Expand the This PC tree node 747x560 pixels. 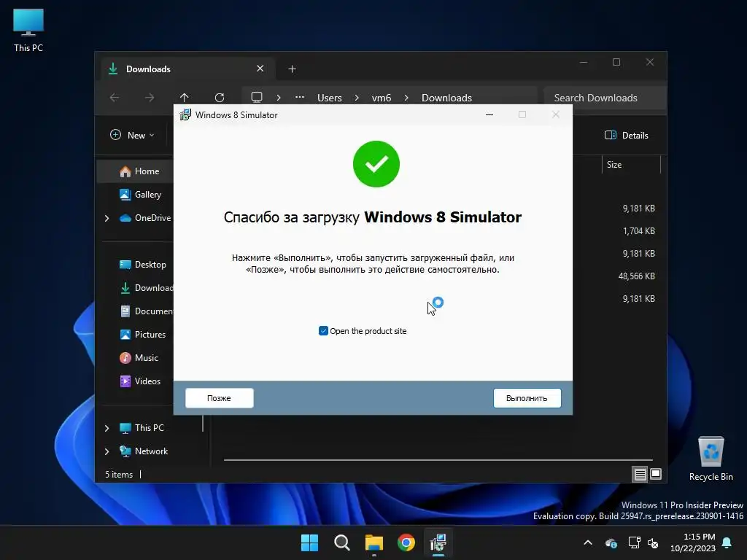point(107,428)
